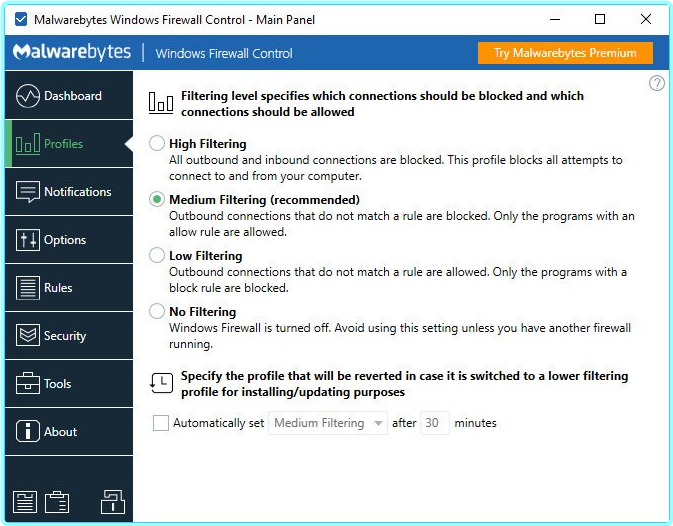This screenshot has height=526, width=673.
Task: Click the Tools toolbox icon
Action: coord(28,384)
